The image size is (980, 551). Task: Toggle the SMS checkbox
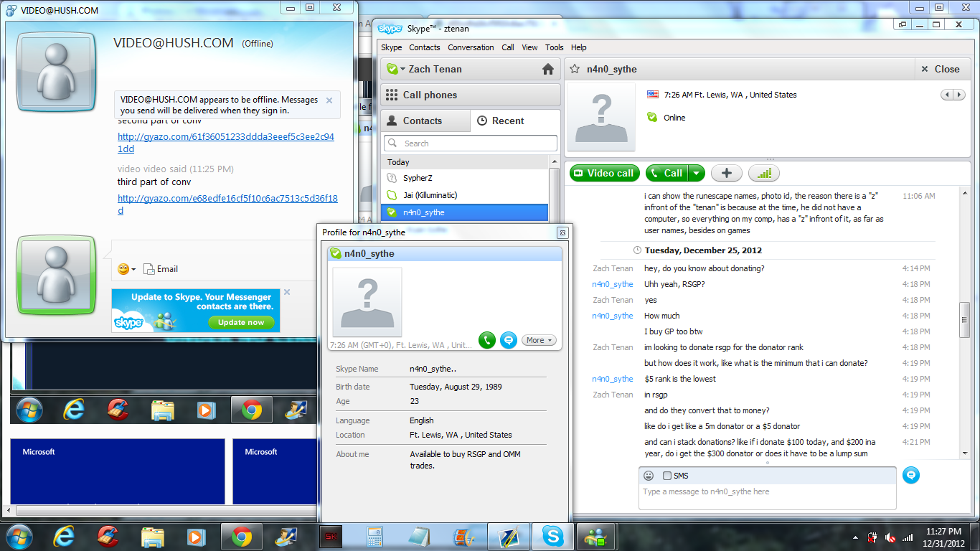(x=667, y=476)
